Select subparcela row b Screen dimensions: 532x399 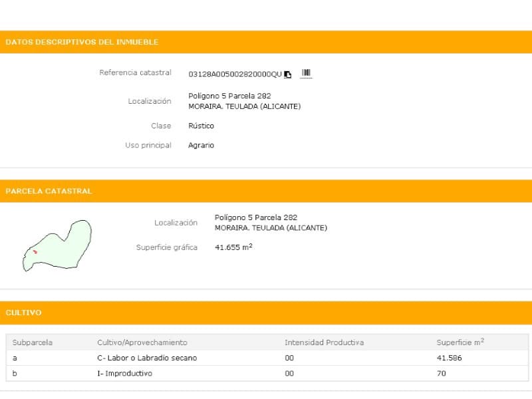tap(15, 373)
